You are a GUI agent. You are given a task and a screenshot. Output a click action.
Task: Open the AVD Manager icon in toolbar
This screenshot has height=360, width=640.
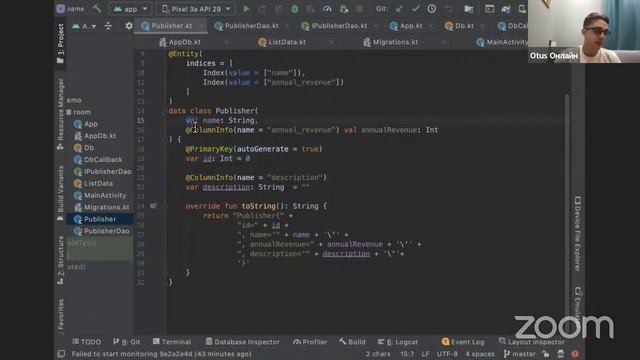tap(522, 9)
